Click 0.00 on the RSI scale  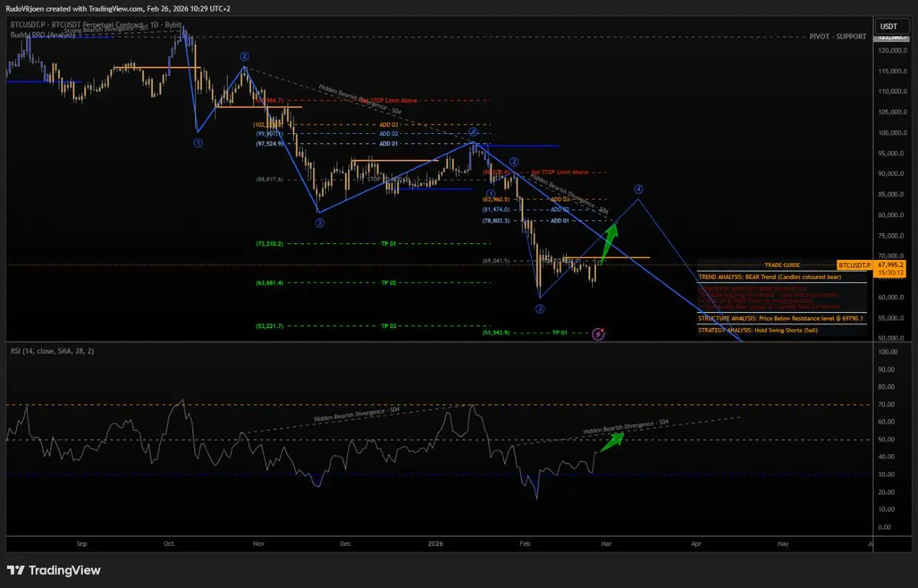[x=884, y=528]
